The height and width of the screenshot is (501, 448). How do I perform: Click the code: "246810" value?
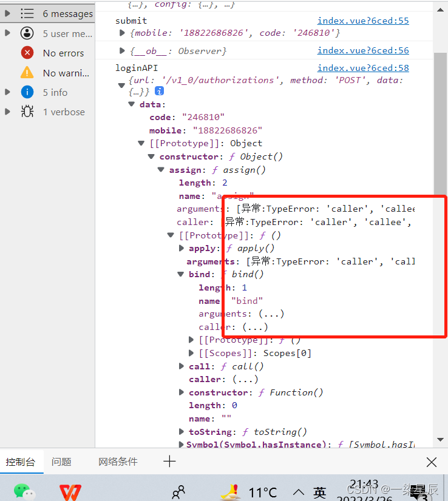[x=203, y=117]
